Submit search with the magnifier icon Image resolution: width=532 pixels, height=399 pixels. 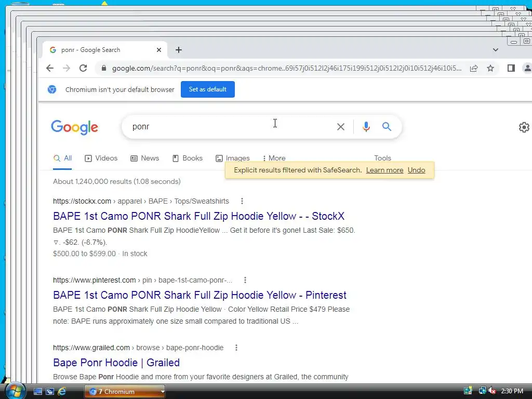click(387, 127)
